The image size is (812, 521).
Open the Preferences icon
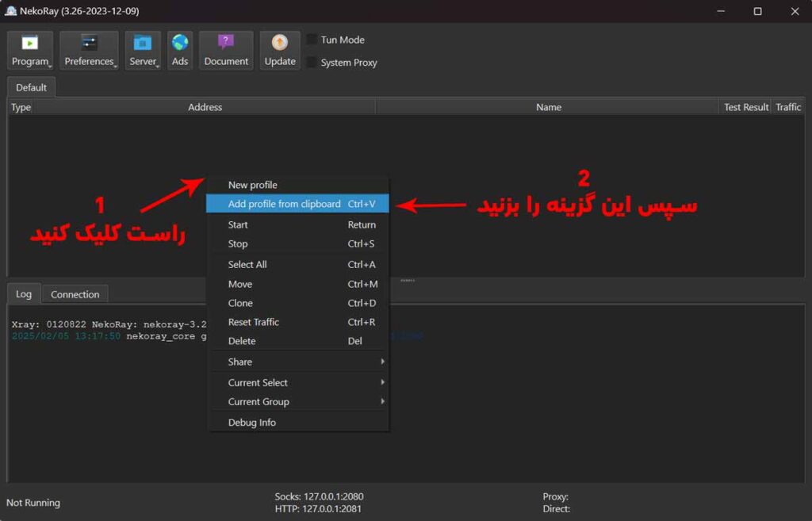[89, 49]
